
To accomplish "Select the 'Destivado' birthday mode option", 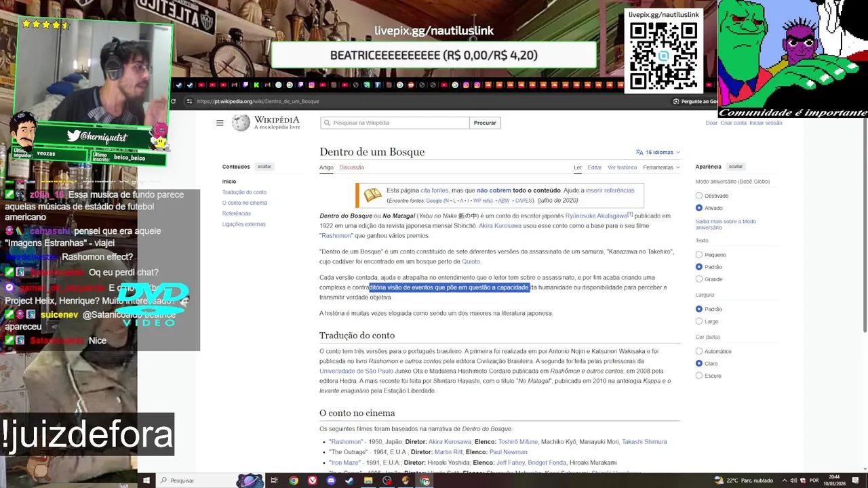I will click(699, 196).
